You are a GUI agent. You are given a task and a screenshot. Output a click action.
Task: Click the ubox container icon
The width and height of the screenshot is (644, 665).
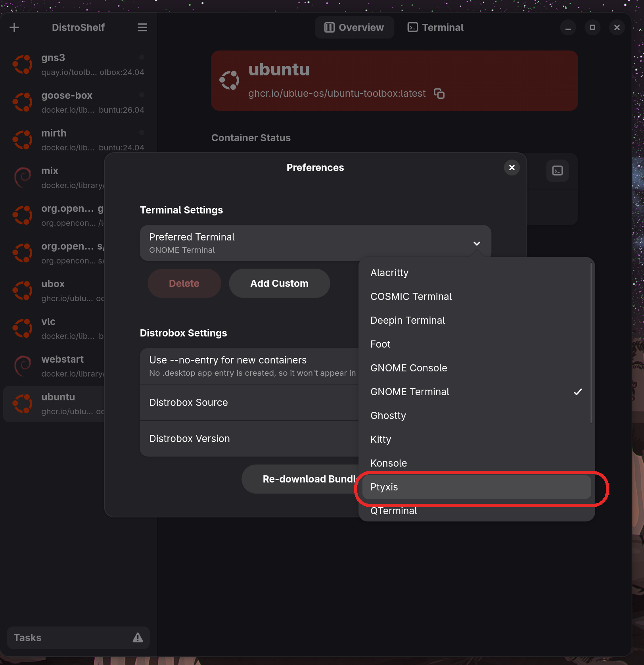tap(23, 290)
